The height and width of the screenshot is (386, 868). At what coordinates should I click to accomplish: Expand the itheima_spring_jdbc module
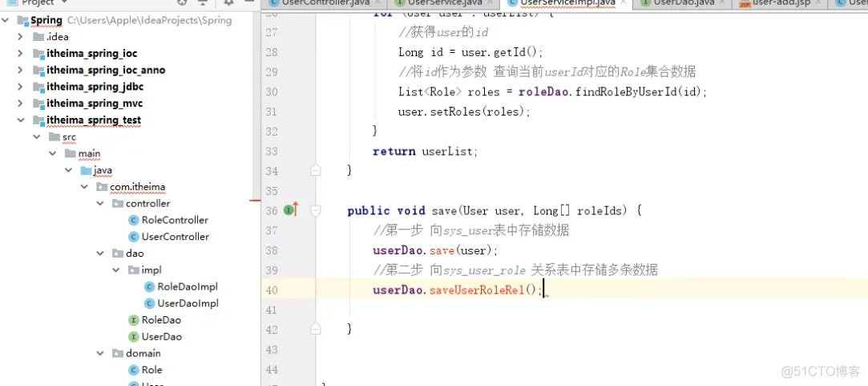point(21,87)
